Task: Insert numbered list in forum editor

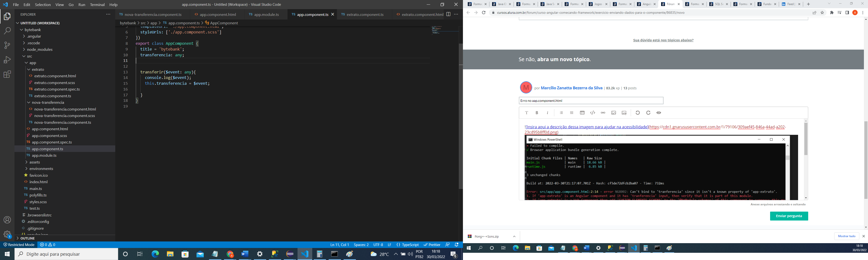Action: 561,113
